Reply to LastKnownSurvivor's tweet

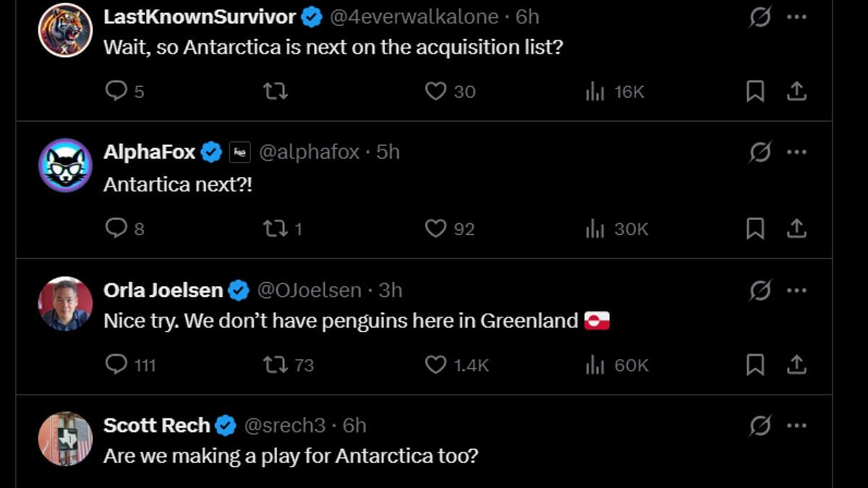[x=116, y=91]
